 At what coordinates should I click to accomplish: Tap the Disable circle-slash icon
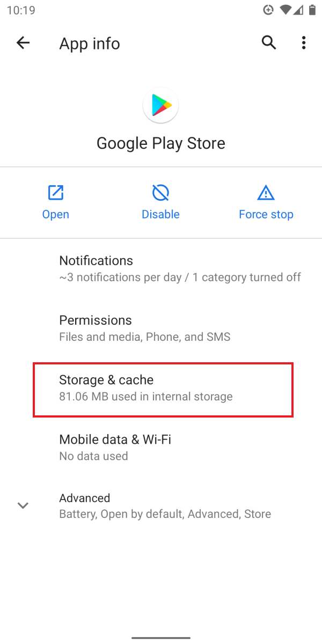pos(160,192)
